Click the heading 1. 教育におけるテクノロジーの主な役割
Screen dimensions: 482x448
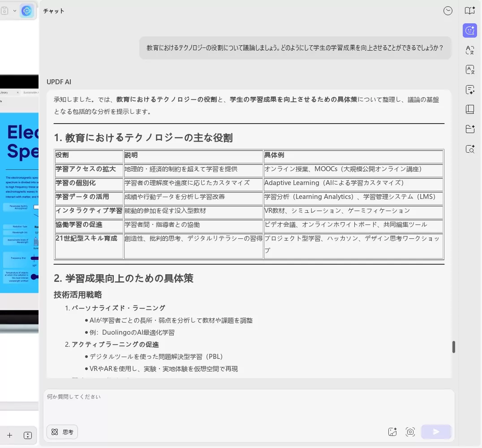pos(143,138)
